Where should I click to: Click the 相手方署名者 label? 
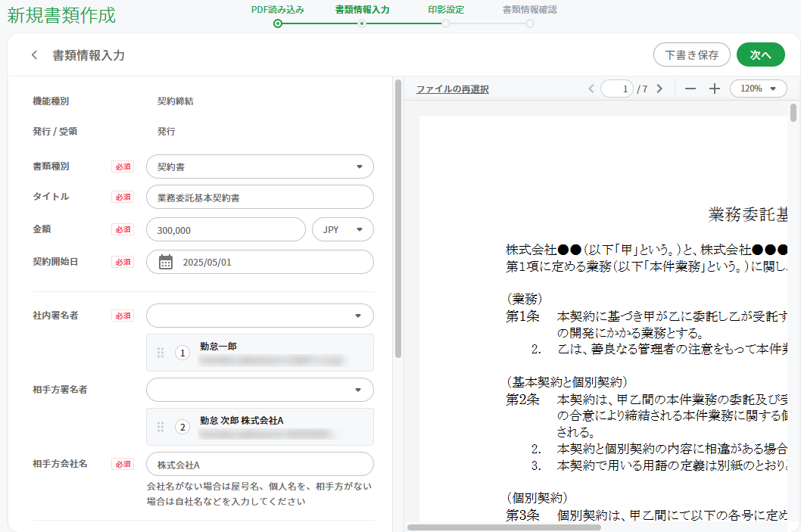point(60,390)
